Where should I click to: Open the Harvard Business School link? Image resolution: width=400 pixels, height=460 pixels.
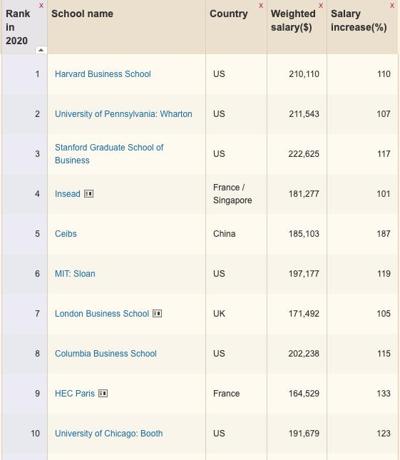point(103,74)
